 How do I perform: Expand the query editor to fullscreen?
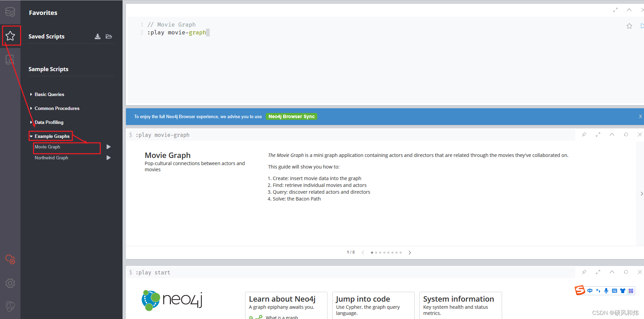point(615,10)
